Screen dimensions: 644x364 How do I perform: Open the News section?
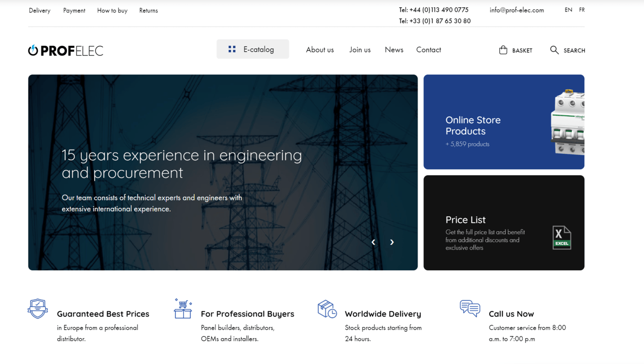394,50
